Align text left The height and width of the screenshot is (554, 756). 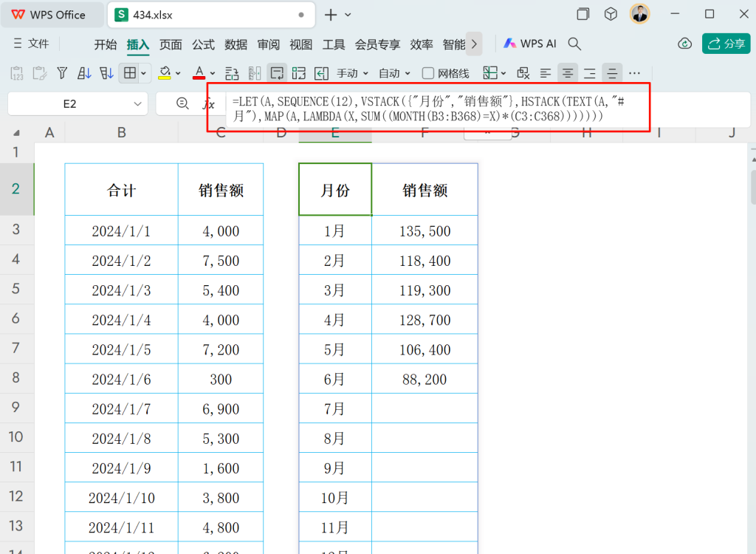coord(546,73)
